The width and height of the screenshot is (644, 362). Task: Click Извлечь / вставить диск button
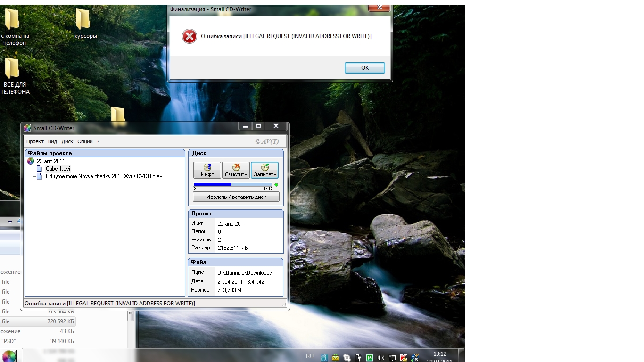click(x=236, y=197)
